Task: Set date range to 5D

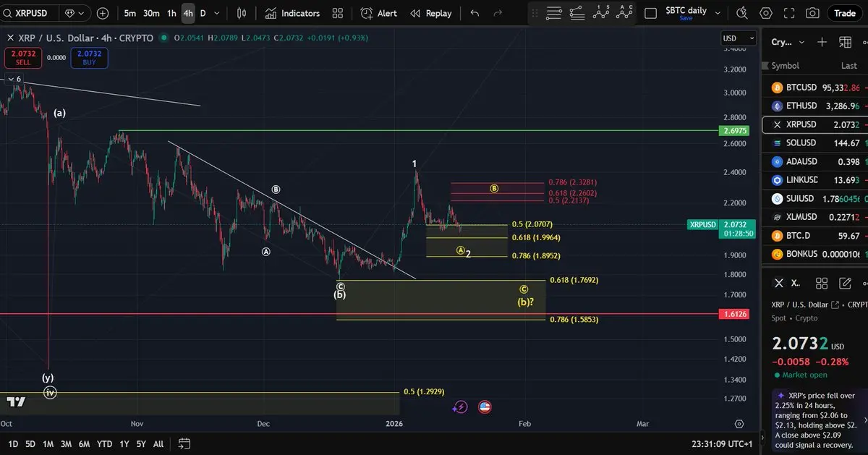Action: [x=30, y=443]
